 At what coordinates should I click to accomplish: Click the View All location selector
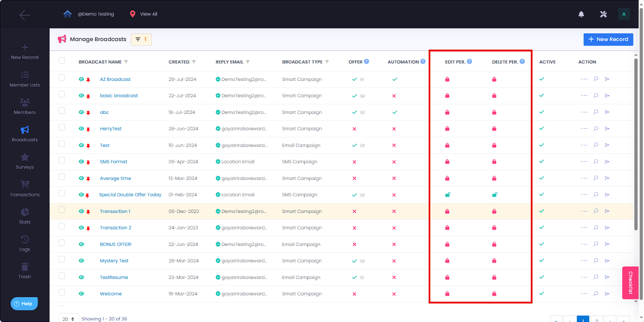(x=149, y=14)
